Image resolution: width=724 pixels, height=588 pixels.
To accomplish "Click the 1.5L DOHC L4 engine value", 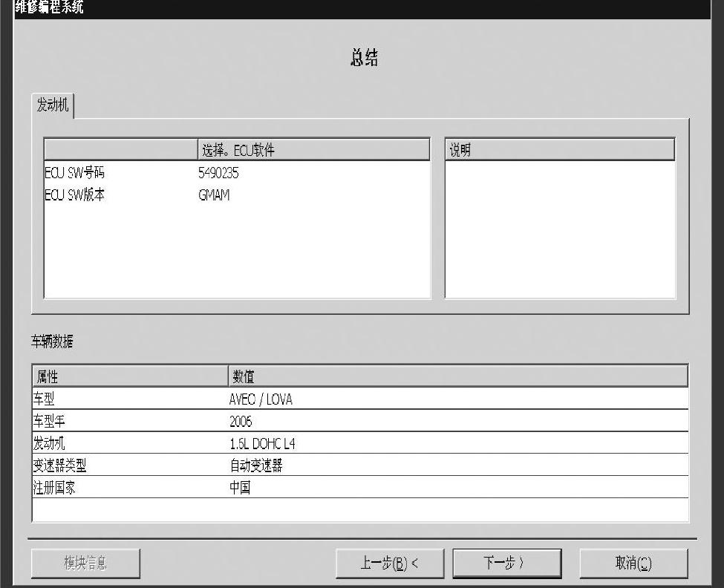I will pos(264,444).
